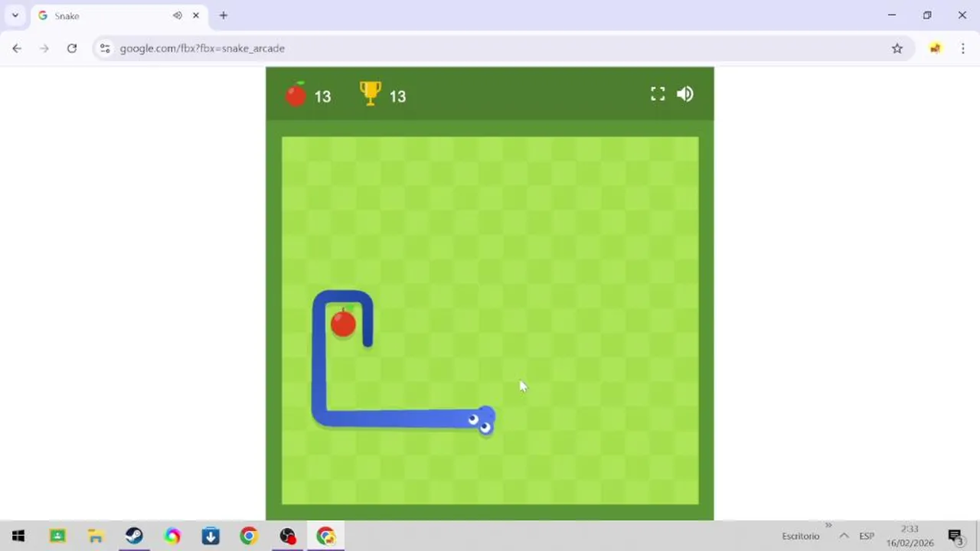Go forward in browser history

[44, 48]
